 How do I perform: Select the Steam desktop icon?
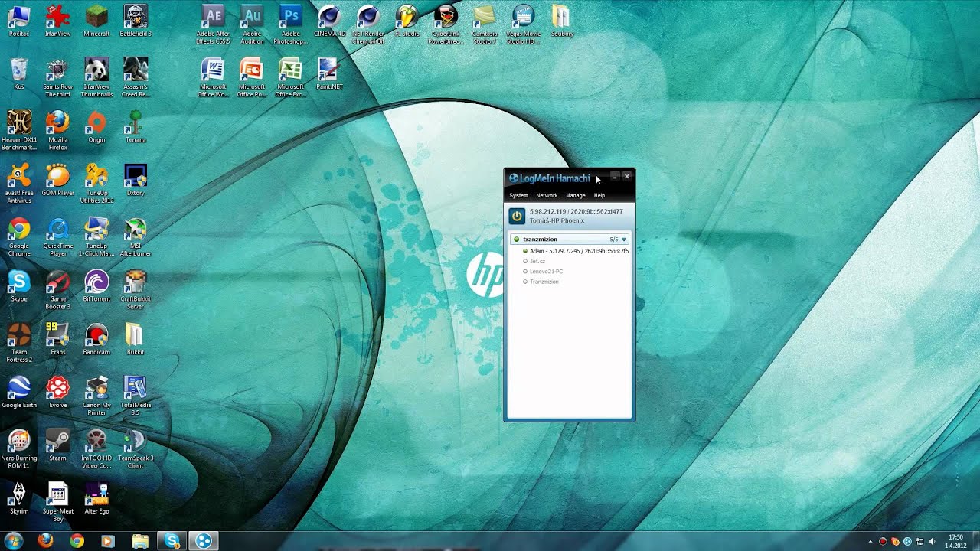pos(57,445)
